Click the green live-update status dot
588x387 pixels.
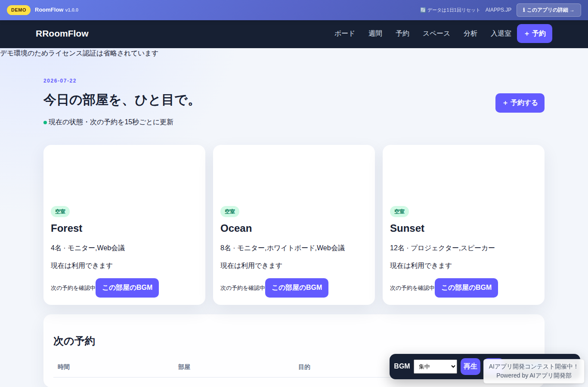coord(45,123)
